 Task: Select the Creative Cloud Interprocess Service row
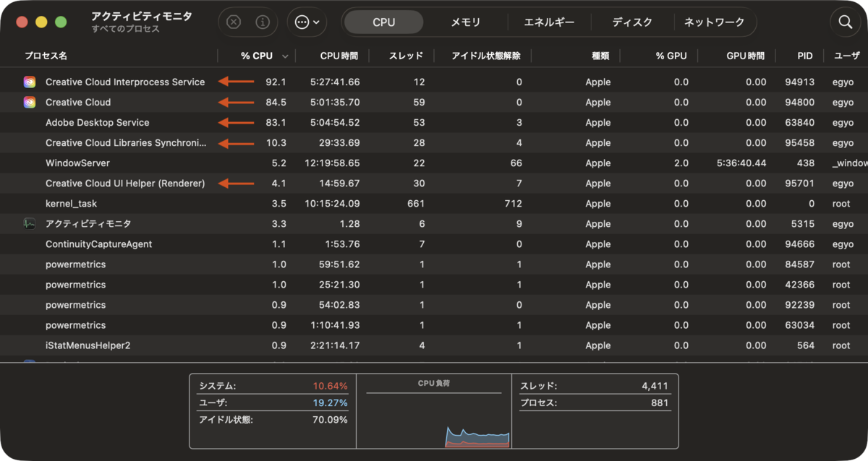point(434,82)
